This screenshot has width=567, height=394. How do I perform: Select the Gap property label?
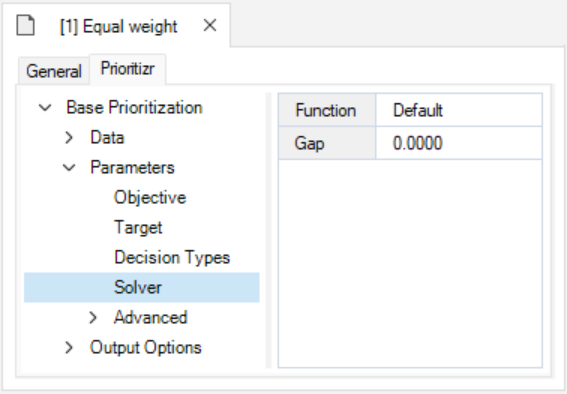(x=327, y=143)
